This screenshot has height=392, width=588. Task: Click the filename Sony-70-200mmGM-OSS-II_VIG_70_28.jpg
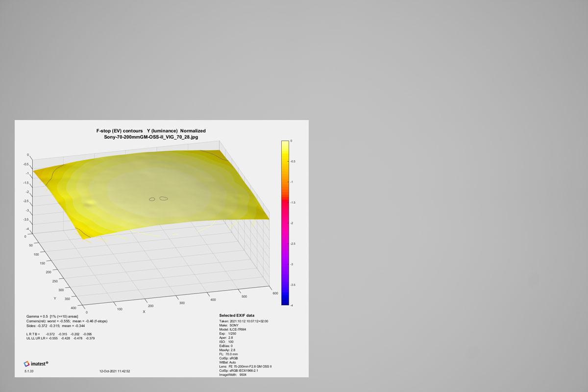tap(151, 138)
